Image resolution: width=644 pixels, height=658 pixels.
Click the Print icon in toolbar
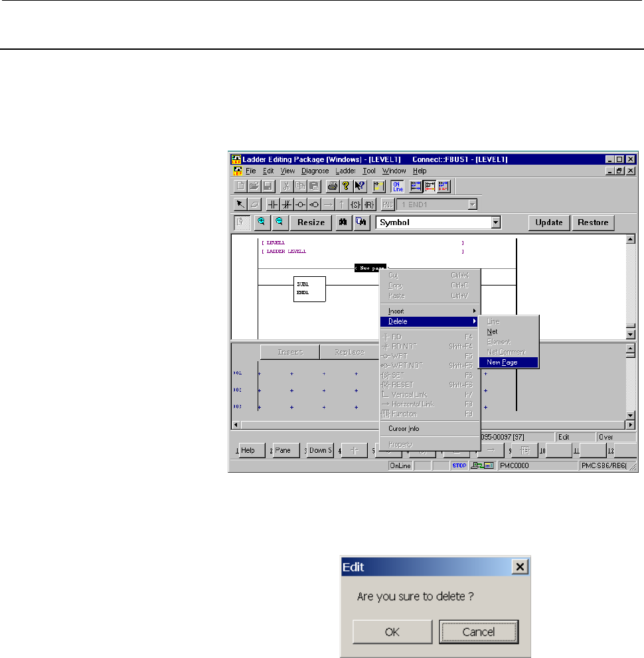click(333, 187)
